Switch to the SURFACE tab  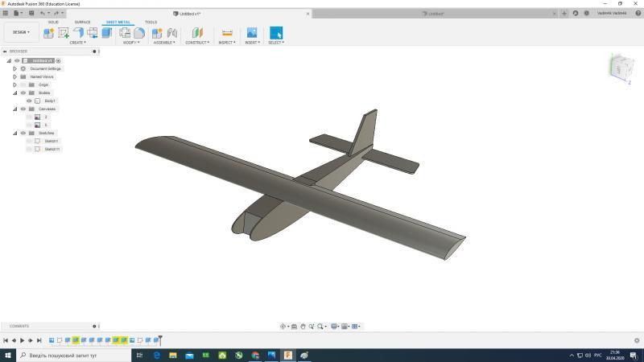[x=82, y=22]
